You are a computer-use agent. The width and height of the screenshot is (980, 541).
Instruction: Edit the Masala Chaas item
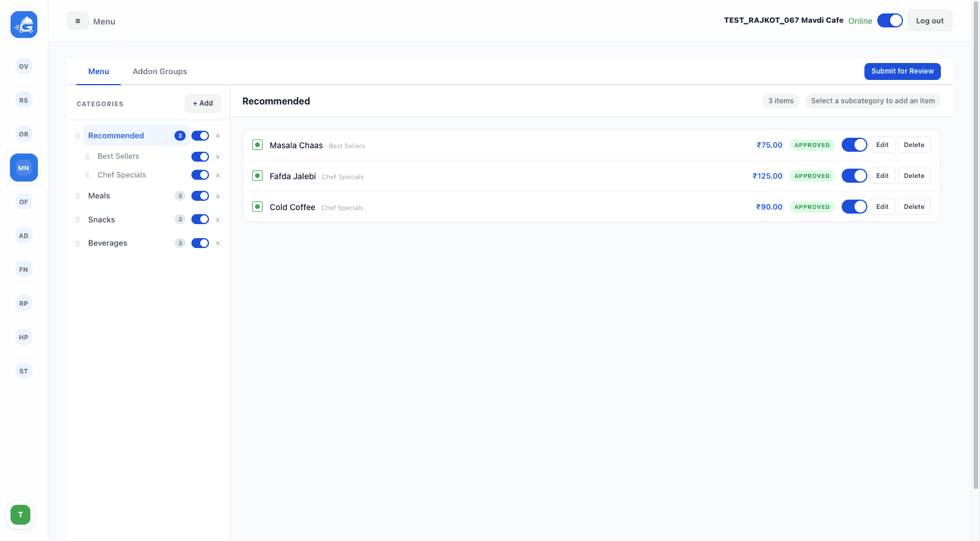tap(883, 145)
